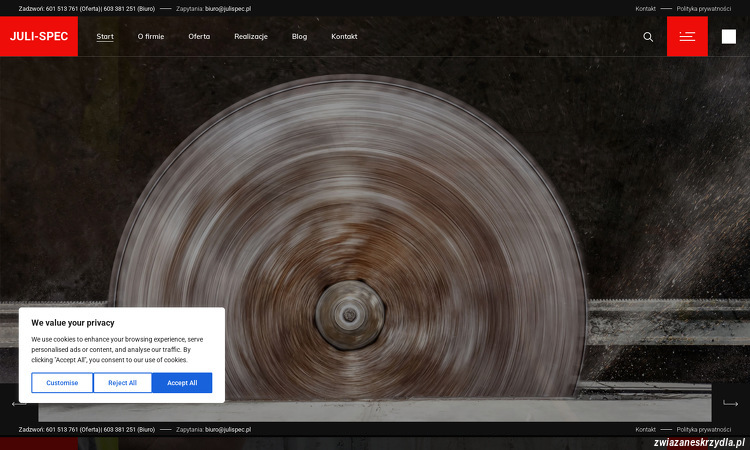The image size is (750, 450).
Task: Open the O firmie menu item
Action: [x=151, y=36]
